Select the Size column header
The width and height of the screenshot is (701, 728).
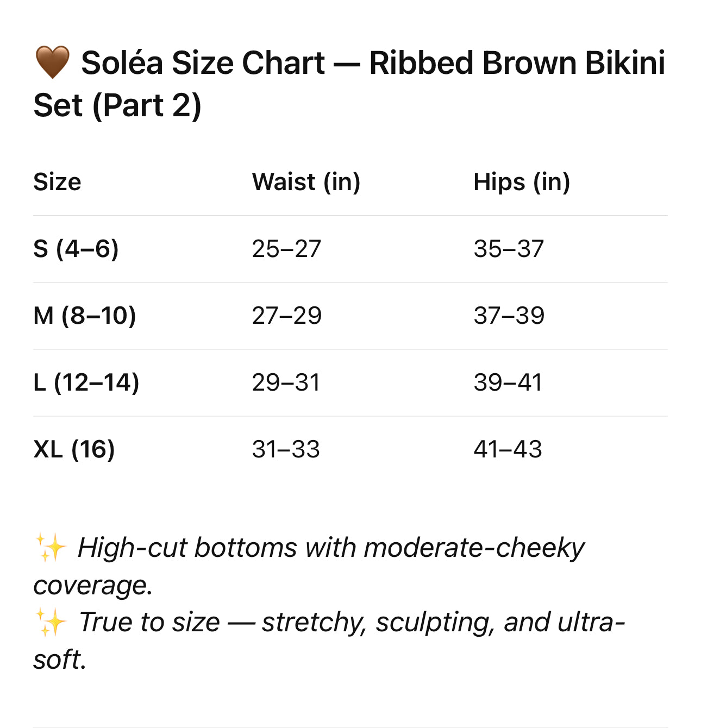click(57, 182)
